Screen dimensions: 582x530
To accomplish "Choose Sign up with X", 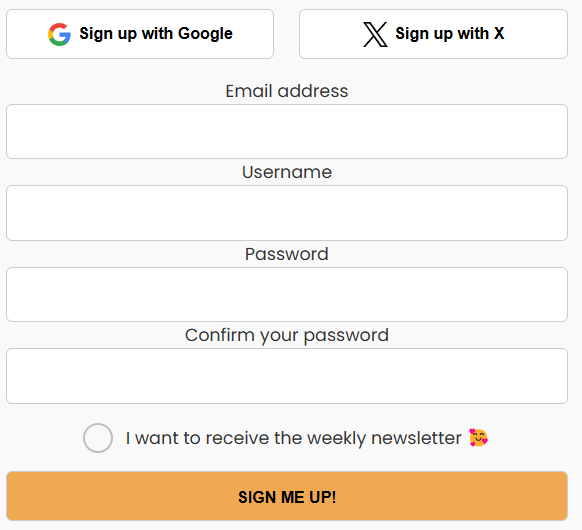I will 434,34.
